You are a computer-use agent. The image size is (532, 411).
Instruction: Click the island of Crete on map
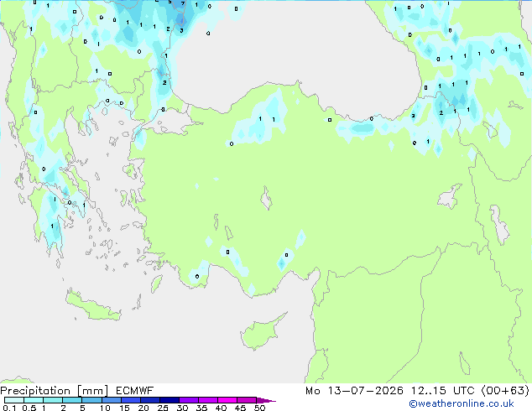pyautogui.click(x=92, y=307)
